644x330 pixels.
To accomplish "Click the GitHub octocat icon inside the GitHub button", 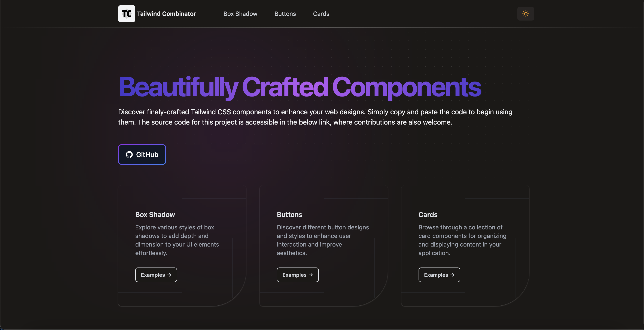I will pos(129,155).
